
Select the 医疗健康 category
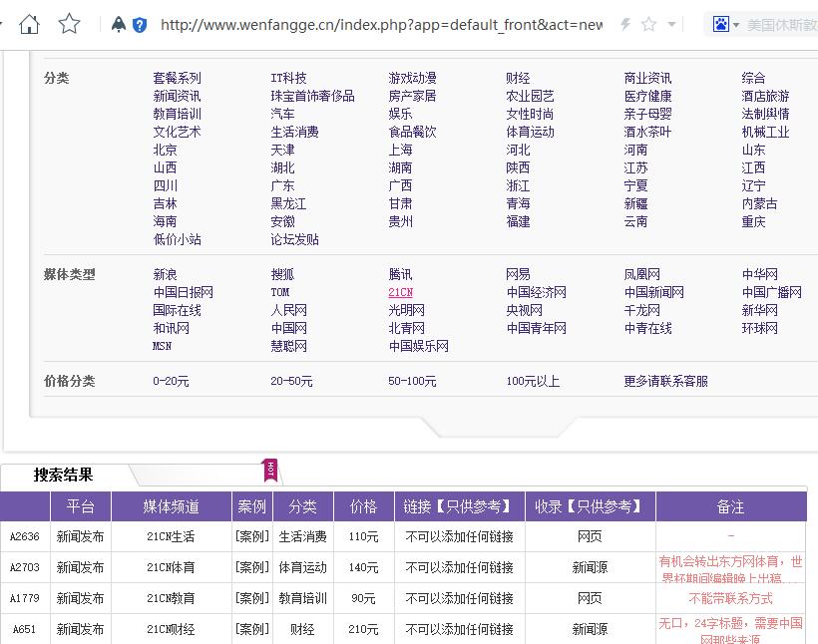pyautogui.click(x=648, y=96)
